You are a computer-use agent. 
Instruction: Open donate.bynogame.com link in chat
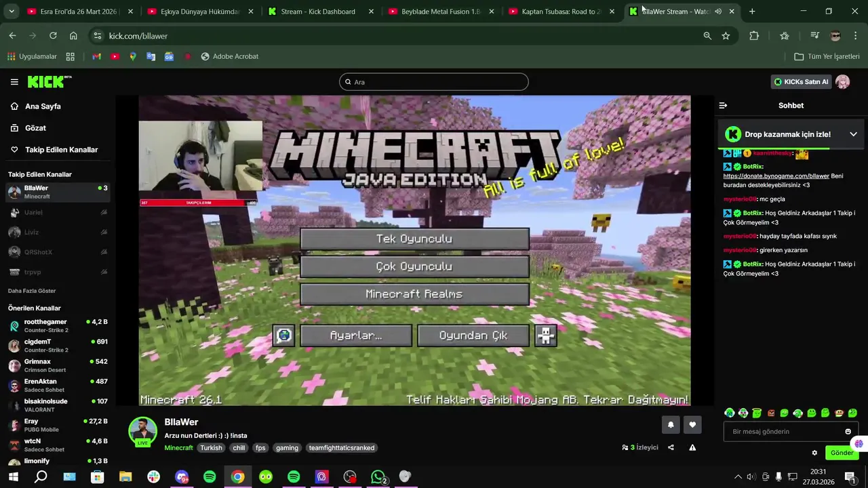tap(776, 176)
